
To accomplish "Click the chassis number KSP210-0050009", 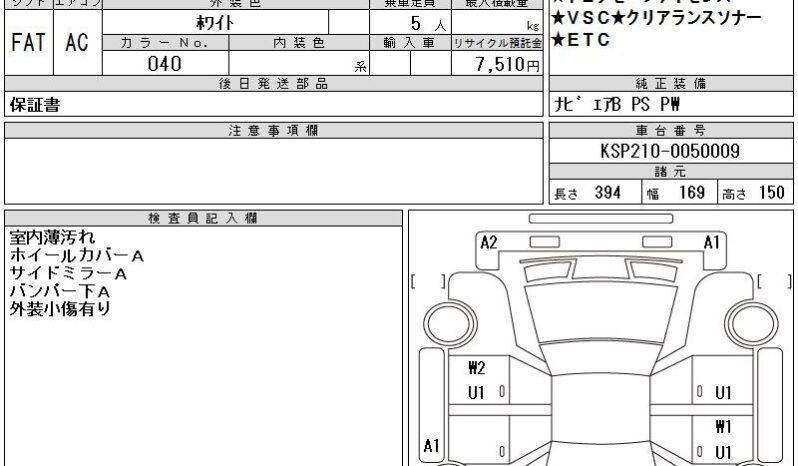I will click(x=670, y=151).
